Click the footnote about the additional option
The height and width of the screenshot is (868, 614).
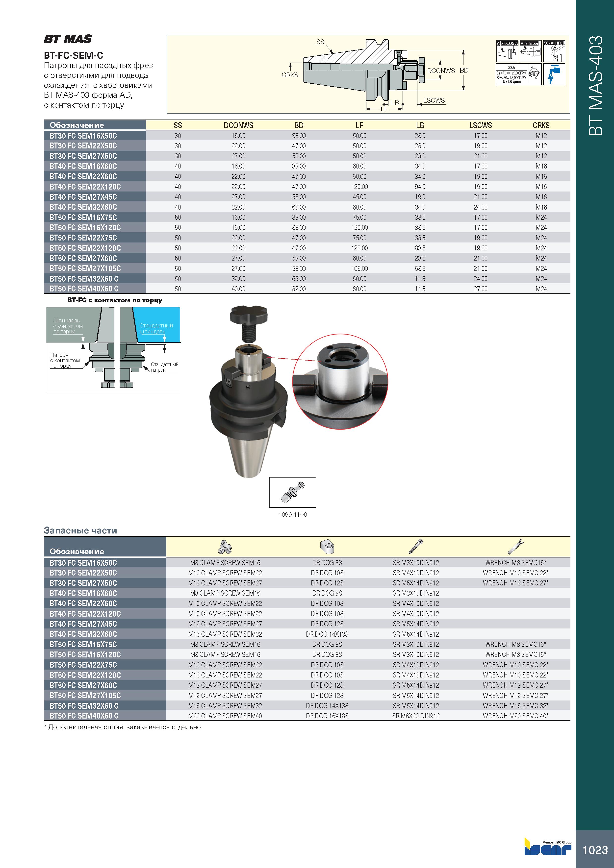pyautogui.click(x=122, y=727)
